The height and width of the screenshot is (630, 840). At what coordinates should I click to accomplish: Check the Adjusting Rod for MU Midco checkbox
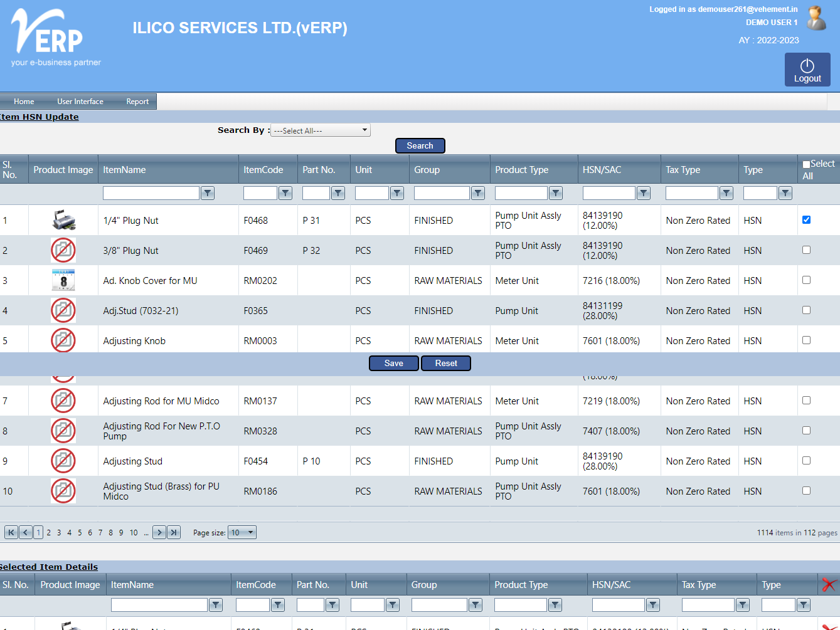[x=807, y=401]
